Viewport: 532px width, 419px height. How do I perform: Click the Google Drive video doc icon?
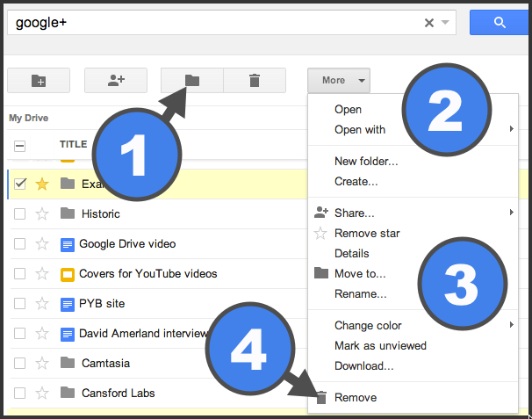[x=68, y=244]
